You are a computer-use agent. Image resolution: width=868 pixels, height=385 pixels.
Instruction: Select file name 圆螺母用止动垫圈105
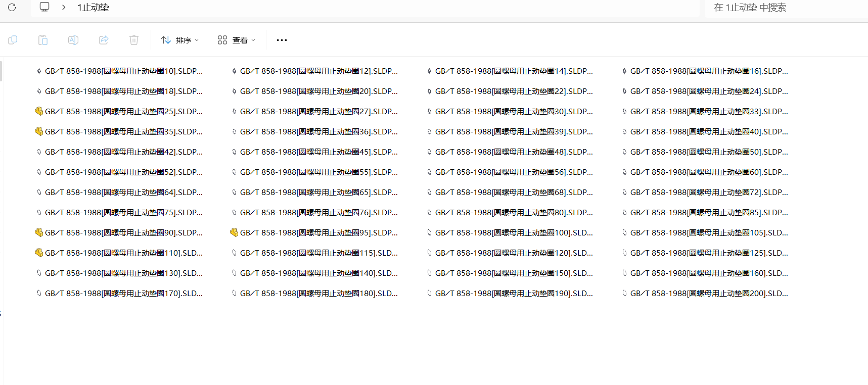tap(709, 233)
